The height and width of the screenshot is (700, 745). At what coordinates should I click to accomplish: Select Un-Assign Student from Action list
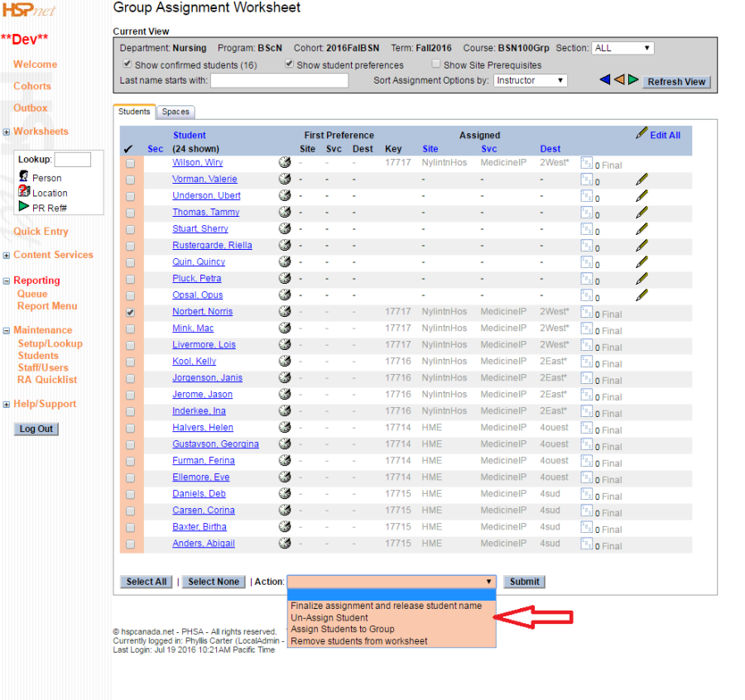pyautogui.click(x=329, y=617)
